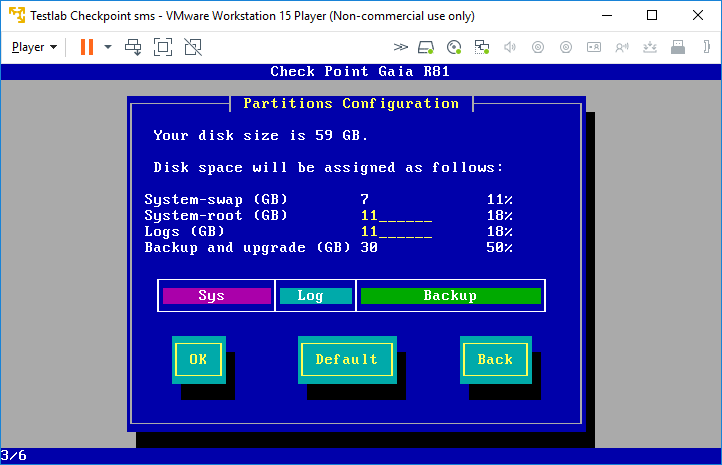Confirm partitions with OK button

point(198,359)
